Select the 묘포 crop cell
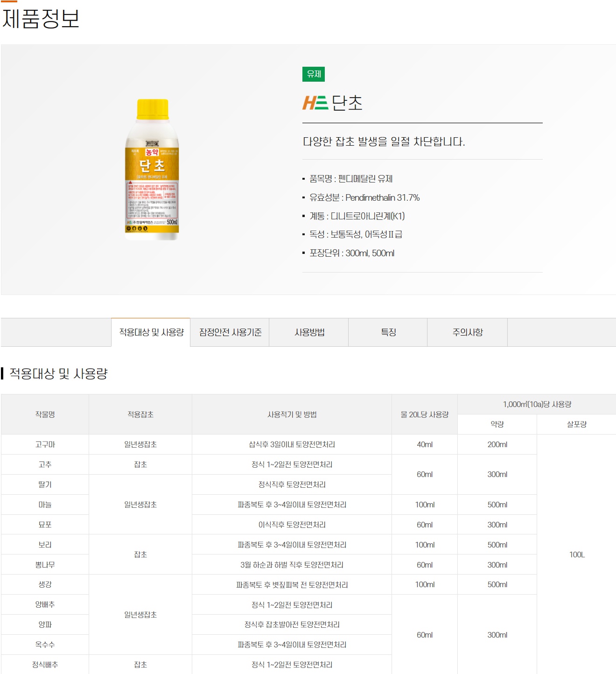This screenshot has width=616, height=674. point(45,525)
